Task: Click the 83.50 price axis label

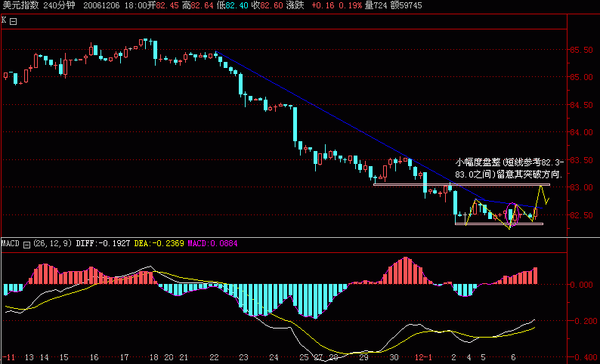Action: pyautogui.click(x=581, y=160)
